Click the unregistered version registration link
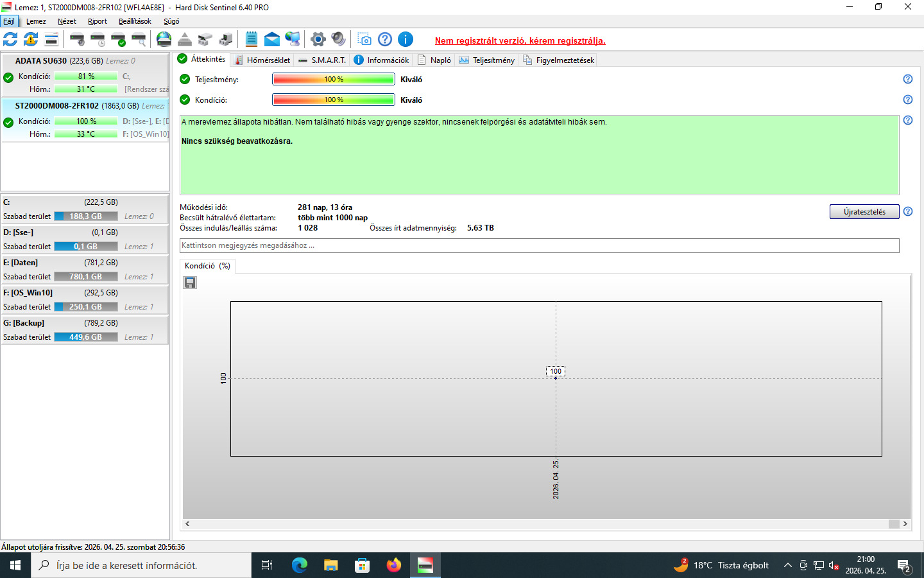Viewport: 924px width, 578px height. pyautogui.click(x=520, y=40)
